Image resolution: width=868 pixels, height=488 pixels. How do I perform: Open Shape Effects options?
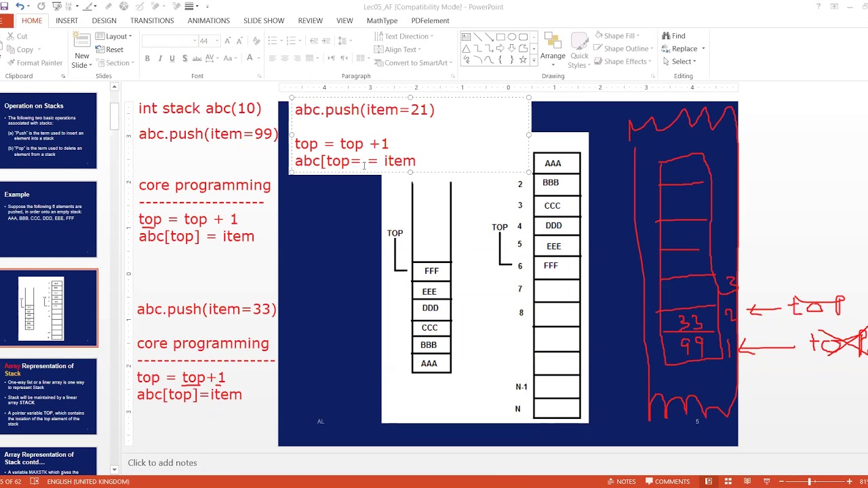(623, 61)
